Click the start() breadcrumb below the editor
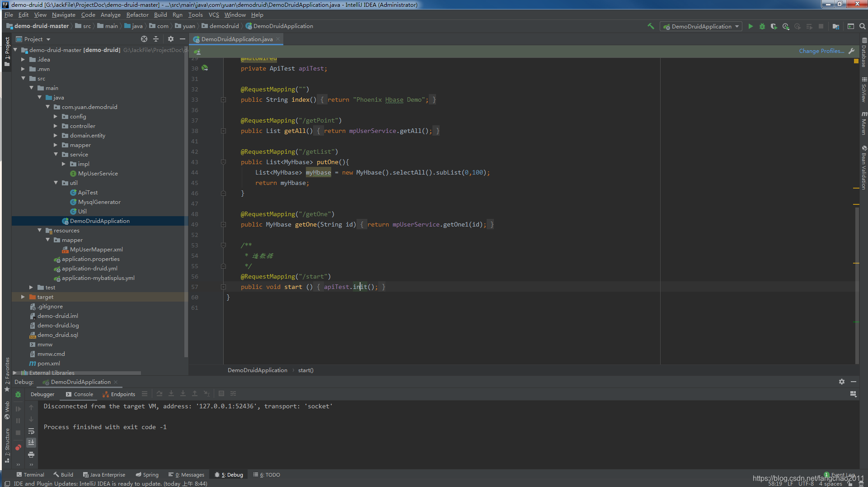Viewport: 868px width, 487px height. 306,370
